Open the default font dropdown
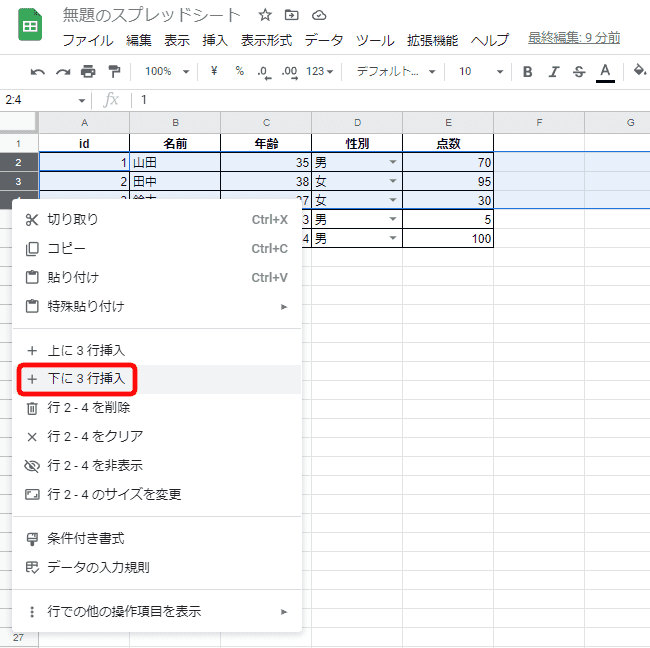 coord(395,71)
